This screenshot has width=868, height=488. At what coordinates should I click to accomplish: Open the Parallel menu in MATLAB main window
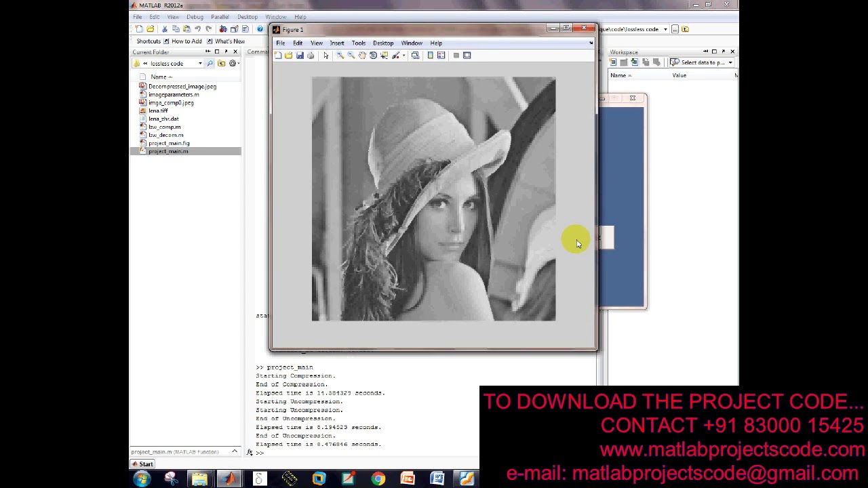point(220,17)
